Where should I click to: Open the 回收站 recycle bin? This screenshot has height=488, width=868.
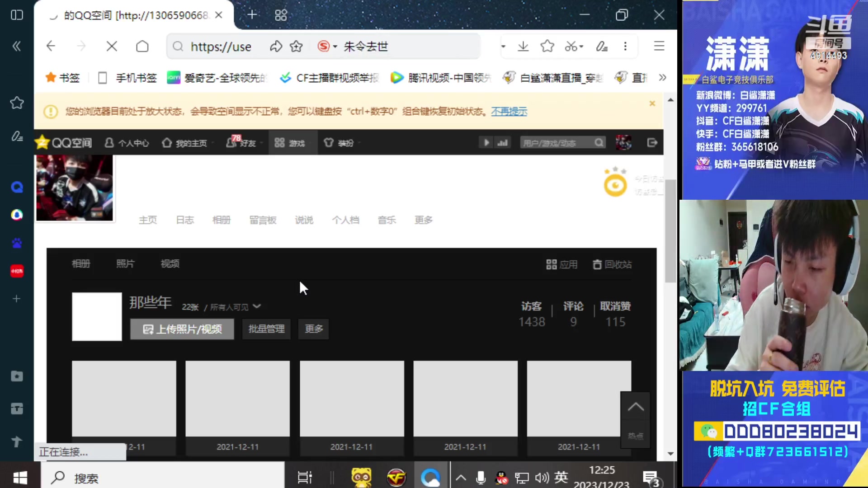[x=613, y=264]
